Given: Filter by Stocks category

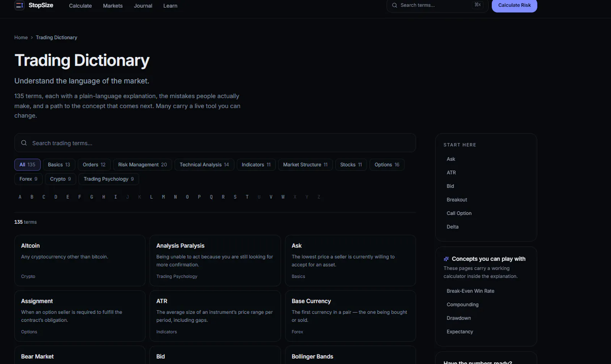Looking at the screenshot, I should click(351, 165).
